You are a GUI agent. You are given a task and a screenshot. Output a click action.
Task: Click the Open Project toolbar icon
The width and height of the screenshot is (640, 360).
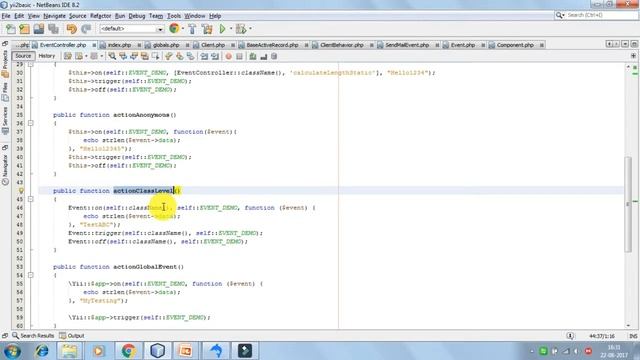[39, 29]
